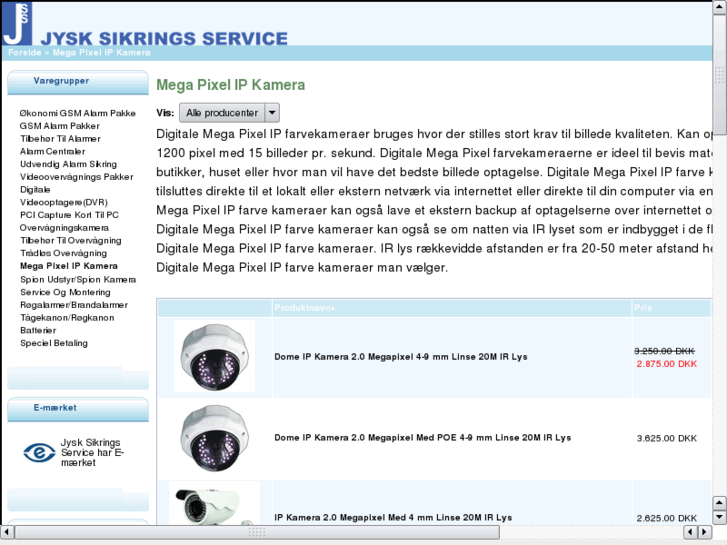The height and width of the screenshot is (545, 727).
Task: Open Batterier category
Action: click(x=38, y=330)
